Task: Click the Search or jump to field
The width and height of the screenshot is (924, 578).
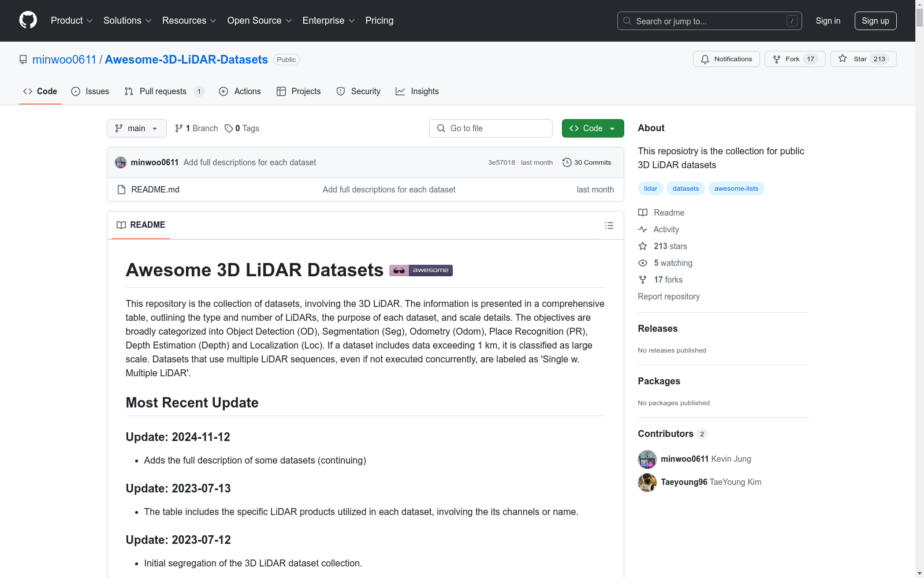Action: tap(710, 21)
